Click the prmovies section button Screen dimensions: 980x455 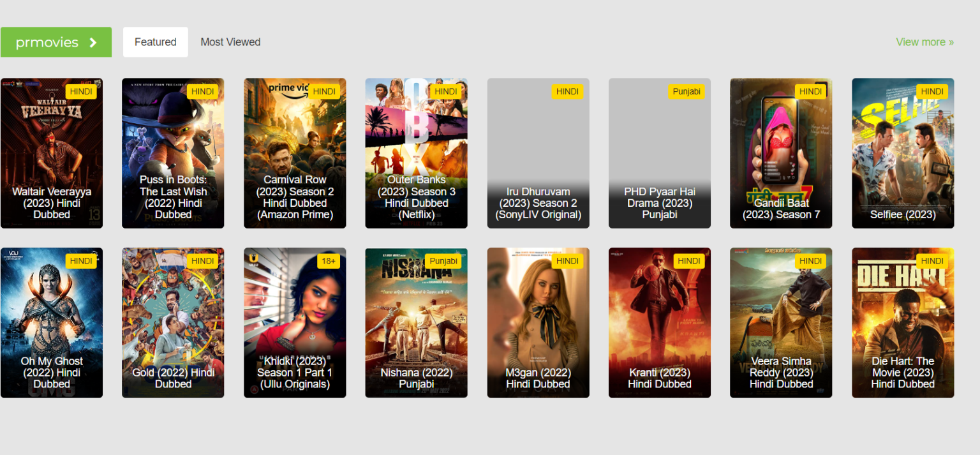tap(56, 42)
